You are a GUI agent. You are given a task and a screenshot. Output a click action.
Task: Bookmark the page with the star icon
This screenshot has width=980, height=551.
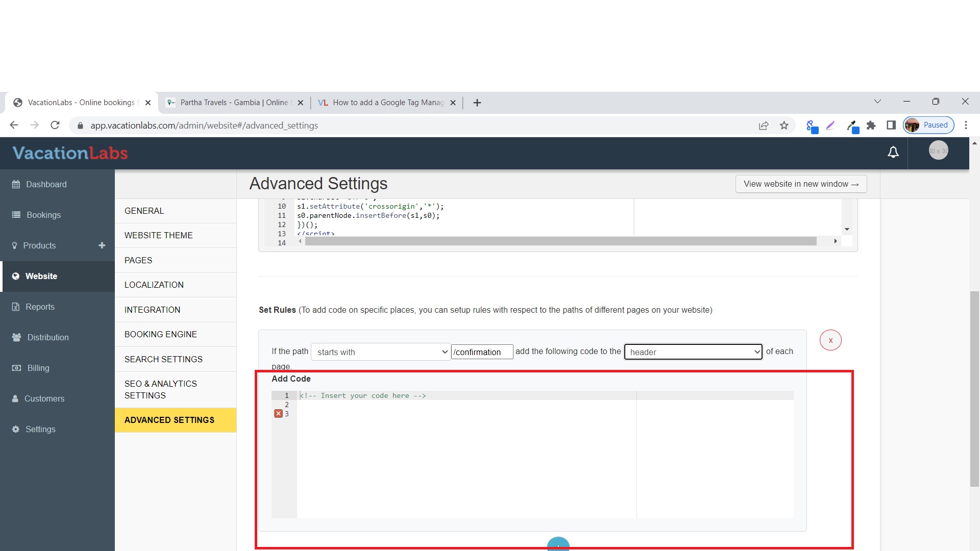784,126
